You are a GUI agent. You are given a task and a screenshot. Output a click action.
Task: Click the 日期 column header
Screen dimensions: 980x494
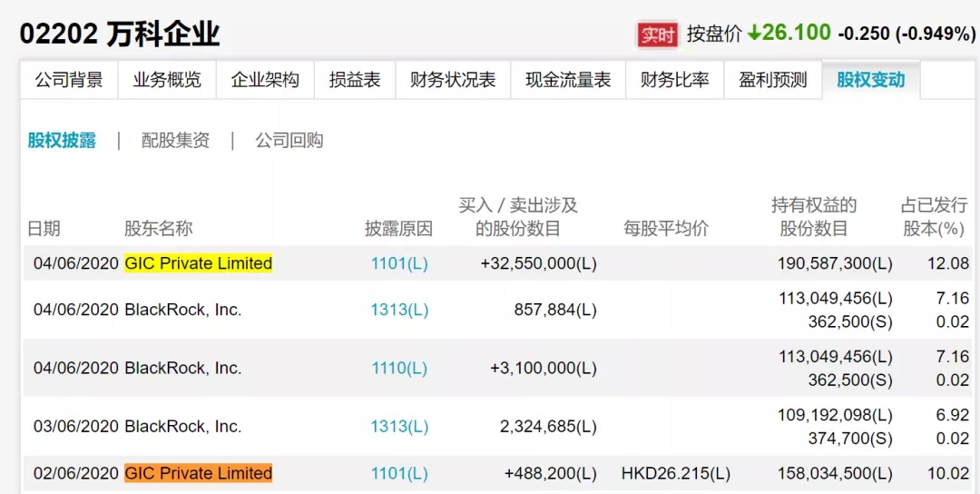pyautogui.click(x=44, y=229)
